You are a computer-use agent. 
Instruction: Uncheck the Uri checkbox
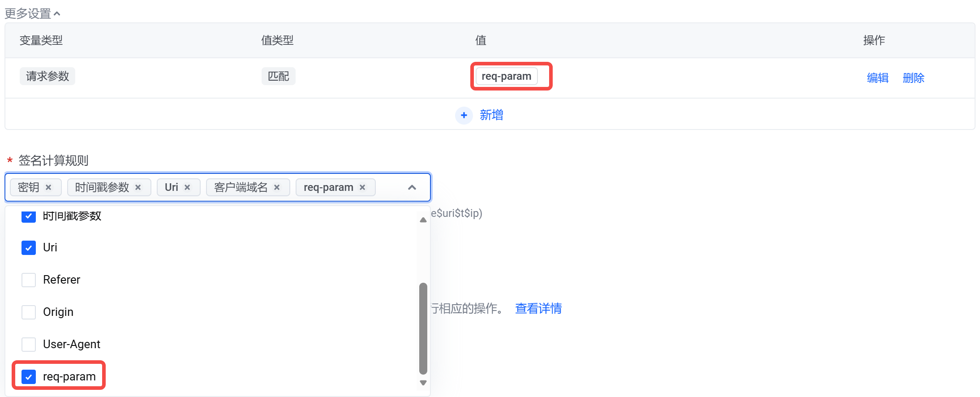[x=29, y=248]
